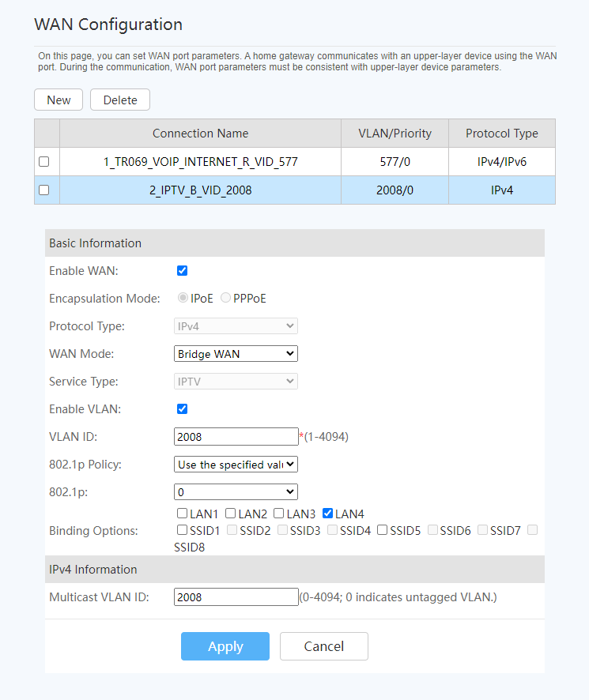Click the Multicast VLAN ID field
Screen dimensions: 589x700
point(236,597)
